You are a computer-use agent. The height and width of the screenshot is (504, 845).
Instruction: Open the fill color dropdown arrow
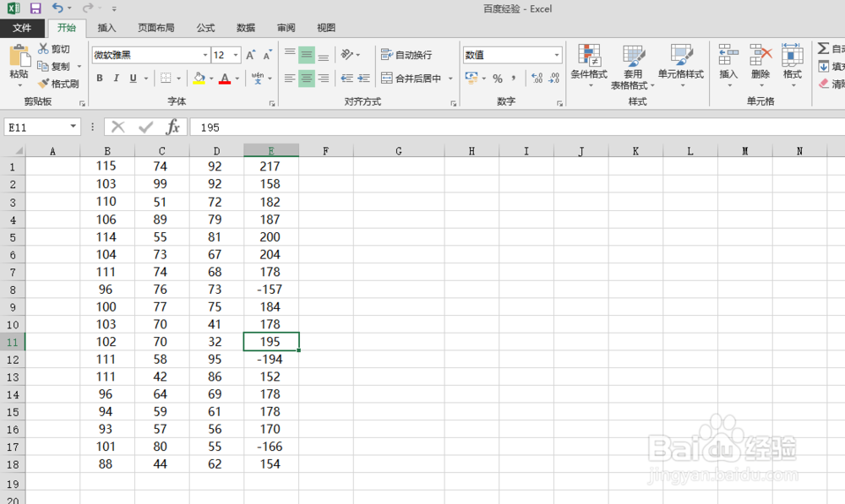click(x=211, y=79)
